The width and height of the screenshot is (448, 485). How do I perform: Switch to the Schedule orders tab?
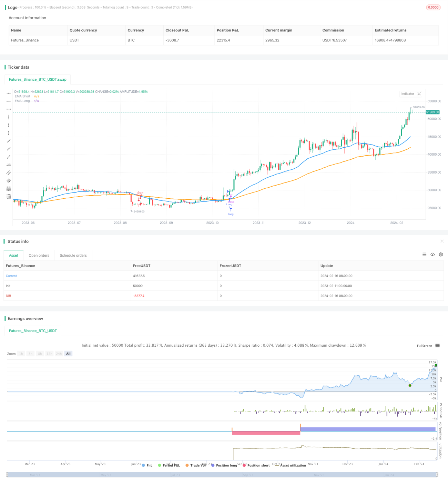point(73,256)
